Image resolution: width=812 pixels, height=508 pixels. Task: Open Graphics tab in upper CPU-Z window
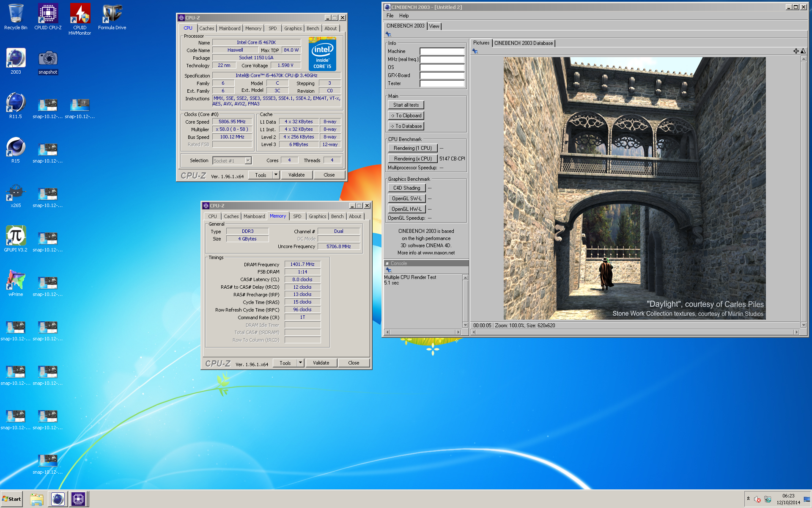(293, 28)
